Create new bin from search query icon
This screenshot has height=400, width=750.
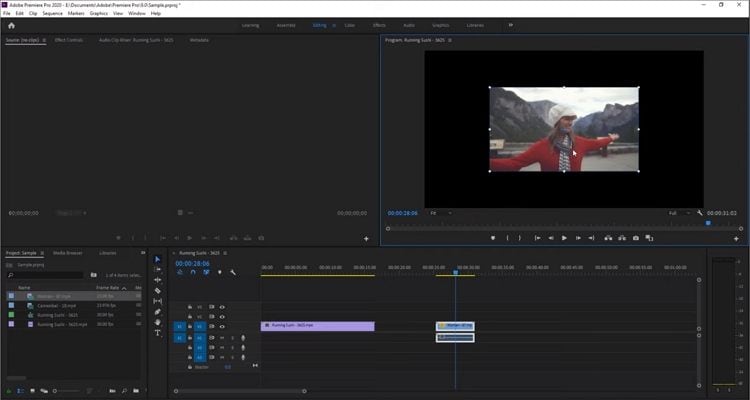tap(94, 275)
